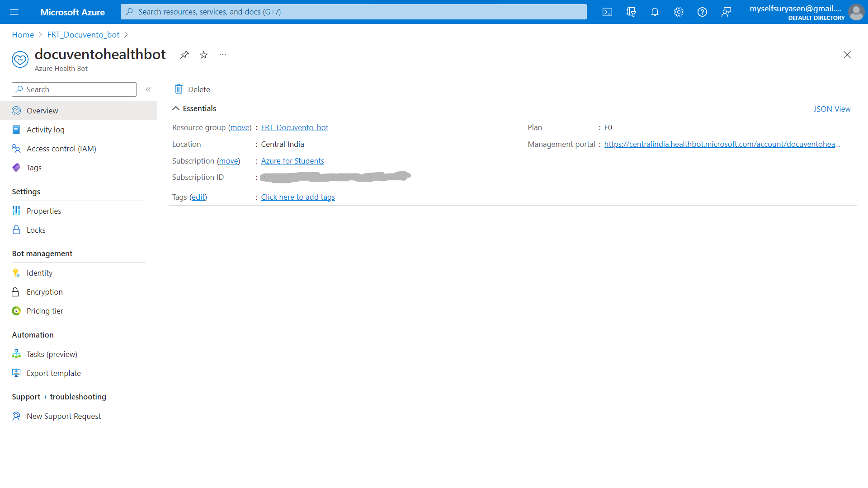Click the help question mark icon

pyautogui.click(x=702, y=12)
